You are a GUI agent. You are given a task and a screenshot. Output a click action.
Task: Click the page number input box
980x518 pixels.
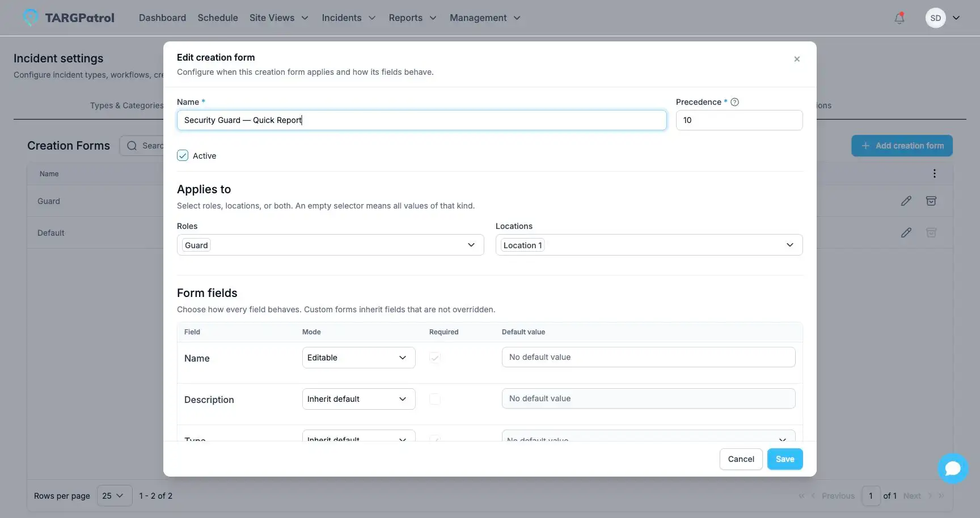tap(871, 496)
